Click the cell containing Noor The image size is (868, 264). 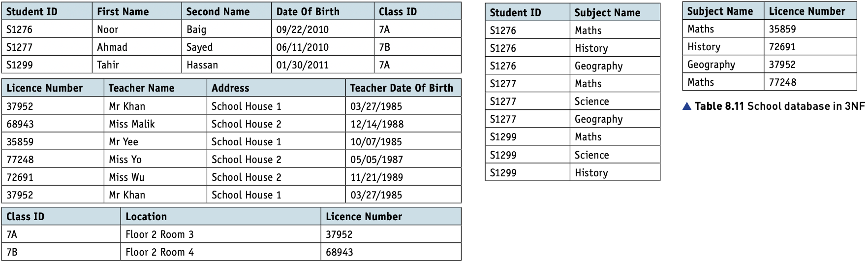pos(137,29)
